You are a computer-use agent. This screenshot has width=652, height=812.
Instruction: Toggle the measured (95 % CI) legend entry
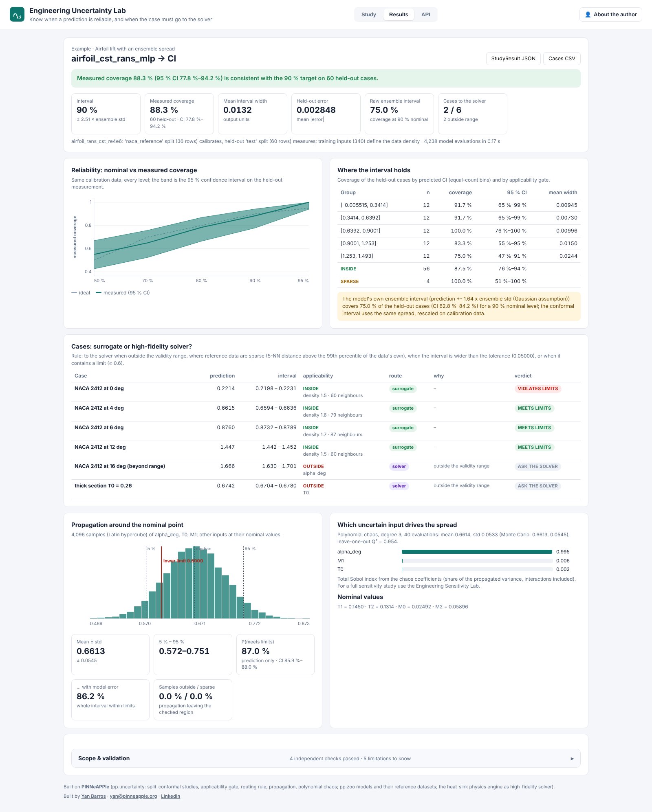click(123, 293)
